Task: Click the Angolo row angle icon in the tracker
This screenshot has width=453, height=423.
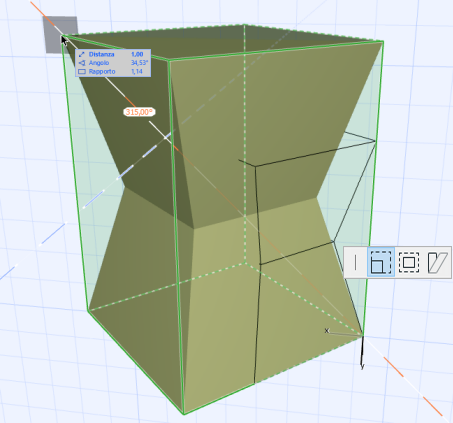Action: [x=81, y=63]
